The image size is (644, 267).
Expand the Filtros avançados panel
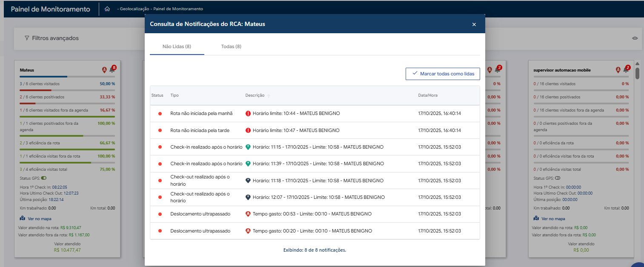[x=51, y=38]
